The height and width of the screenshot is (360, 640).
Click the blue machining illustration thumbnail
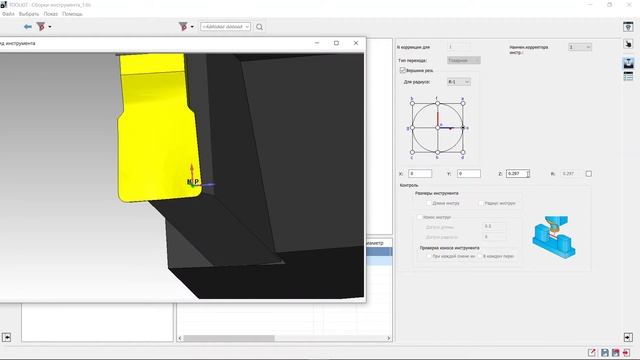point(553,237)
